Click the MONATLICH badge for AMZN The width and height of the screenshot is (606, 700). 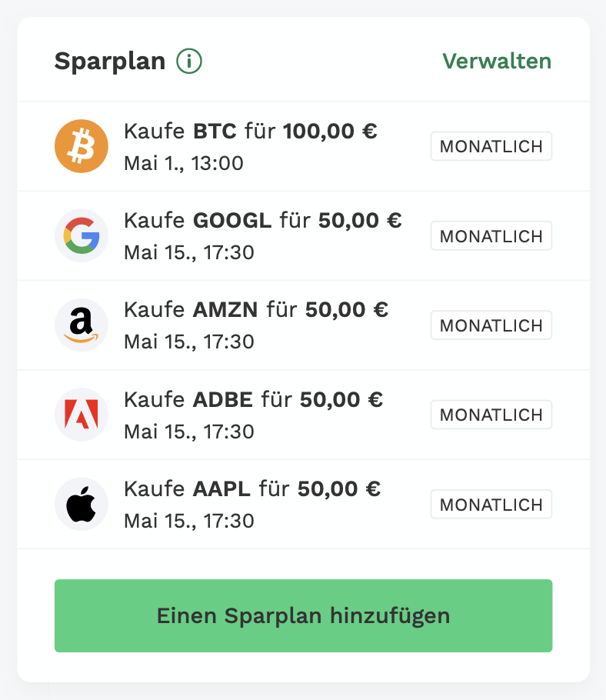(491, 325)
